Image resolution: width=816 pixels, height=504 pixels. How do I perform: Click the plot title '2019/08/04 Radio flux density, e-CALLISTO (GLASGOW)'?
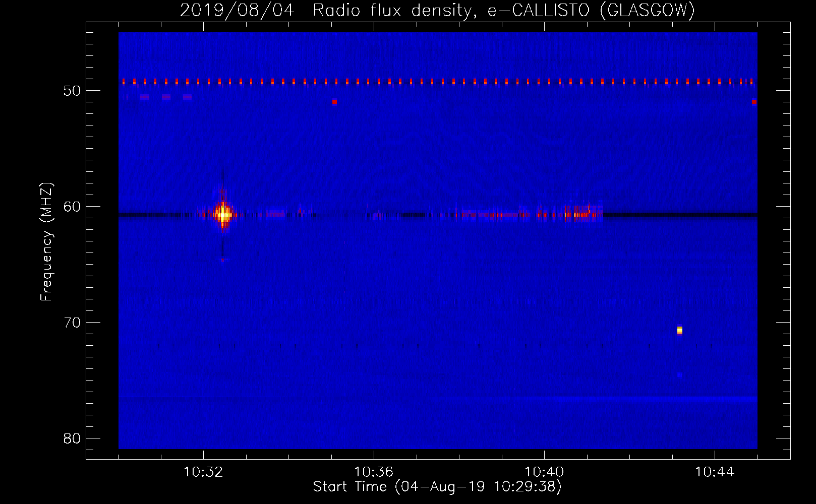[437, 10]
